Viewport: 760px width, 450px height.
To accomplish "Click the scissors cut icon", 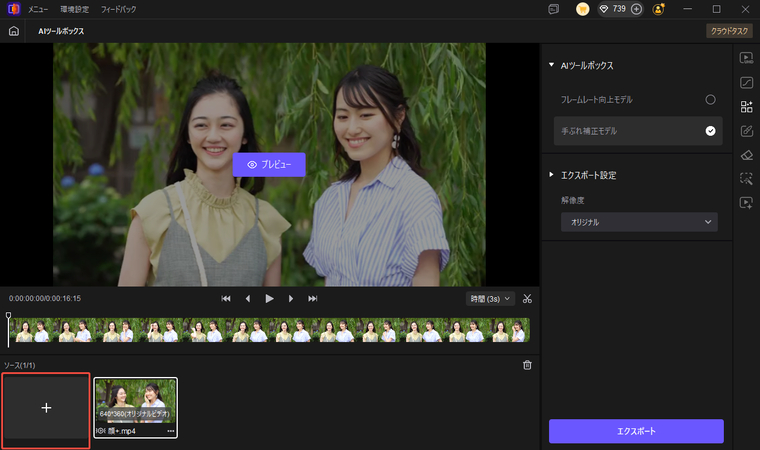I will 528,298.
